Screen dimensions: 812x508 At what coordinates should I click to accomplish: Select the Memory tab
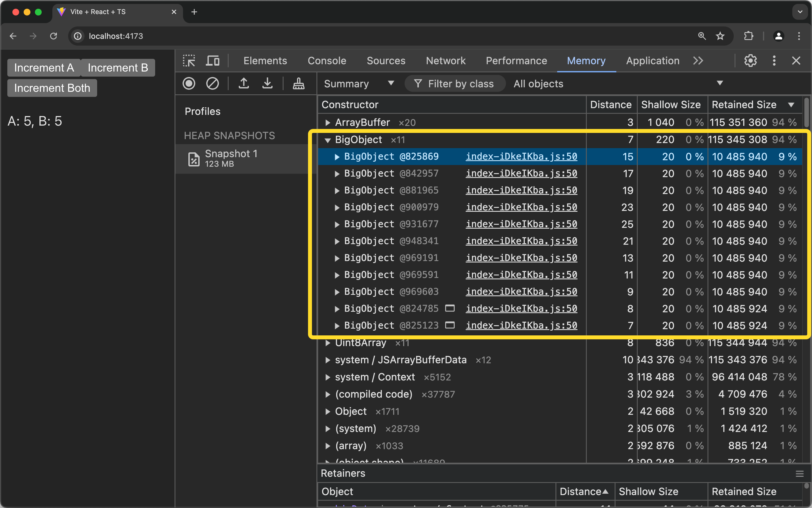[586, 61]
